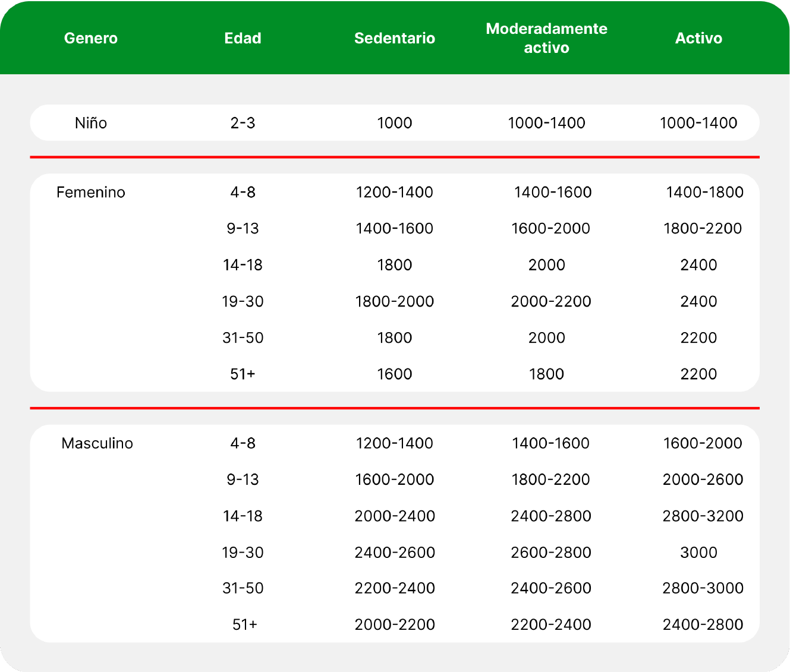Click Masculino 14-18 Activo value 2800-3200
The height and width of the screenshot is (672, 790).
click(703, 516)
